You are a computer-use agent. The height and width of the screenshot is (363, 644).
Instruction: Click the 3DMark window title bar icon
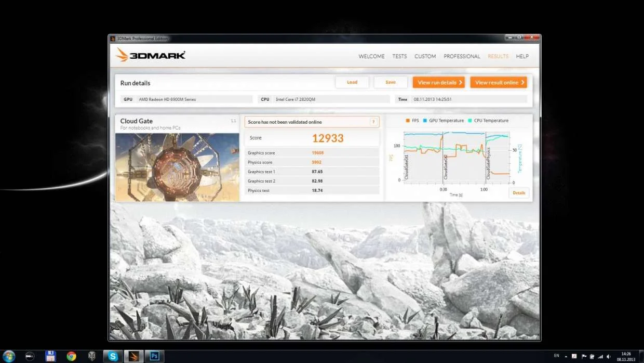click(x=113, y=38)
